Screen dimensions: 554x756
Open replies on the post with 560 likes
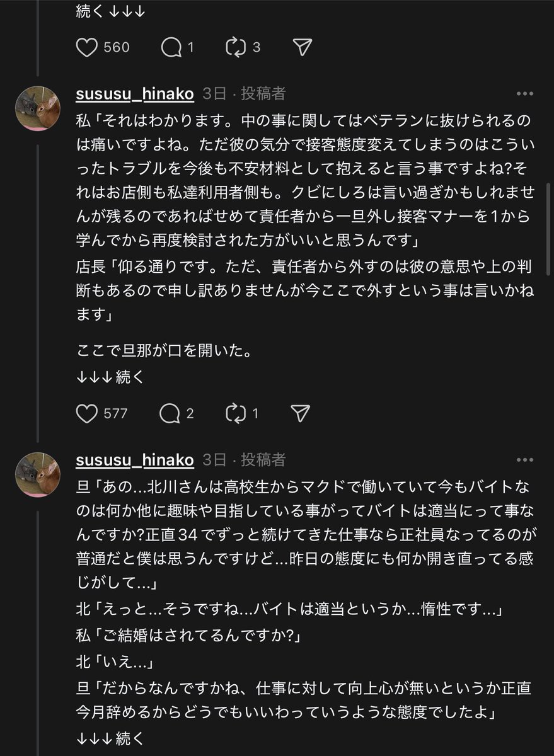pos(170,47)
